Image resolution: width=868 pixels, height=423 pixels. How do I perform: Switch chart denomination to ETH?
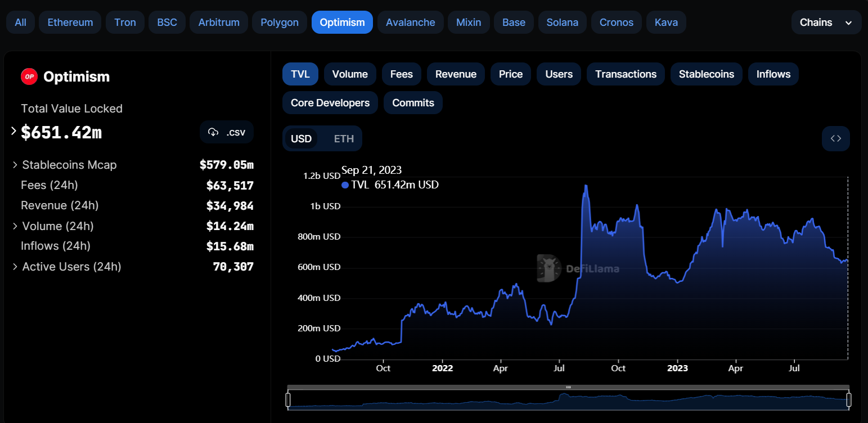344,138
